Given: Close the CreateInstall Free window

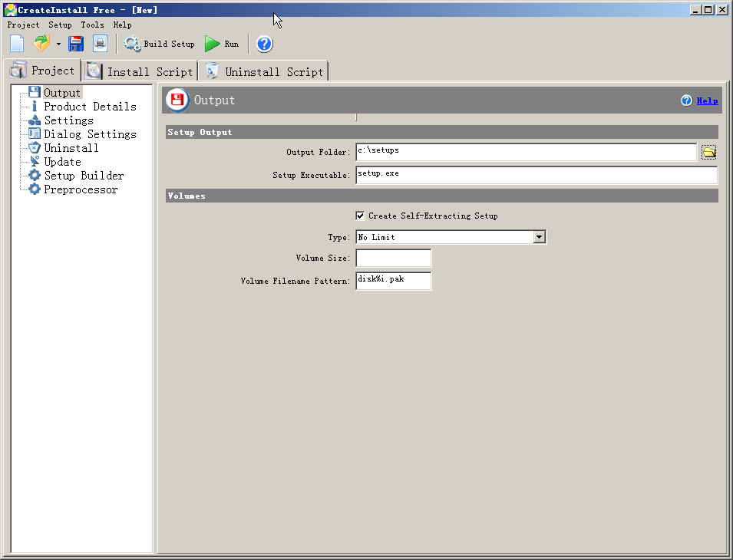Looking at the screenshot, I should 721,9.
